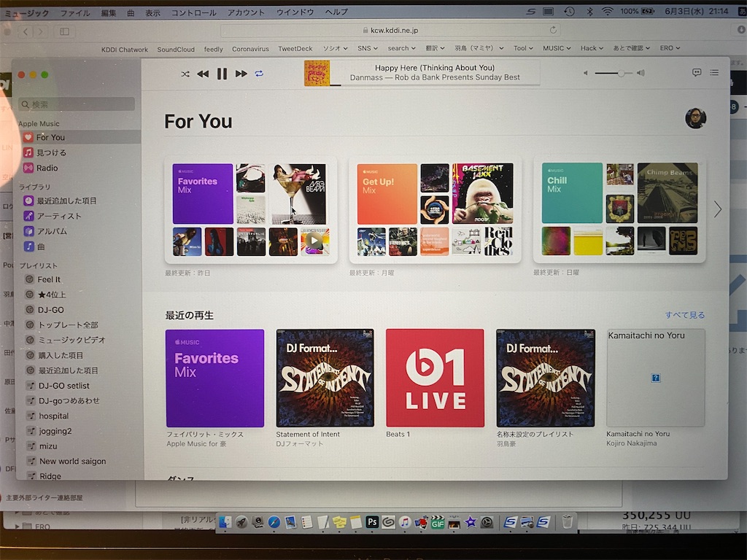Viewport: 747px width, 560px height.
Task: Toggle repeat mode
Action: click(259, 74)
